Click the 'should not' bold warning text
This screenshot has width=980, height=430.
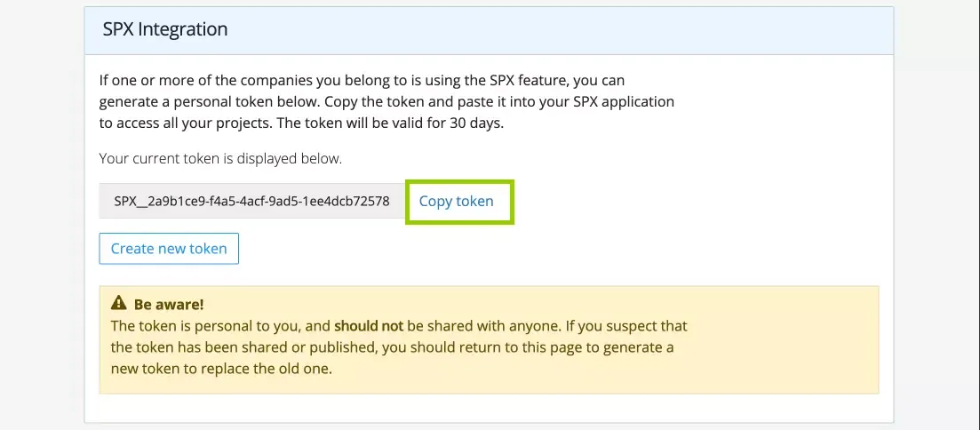click(369, 326)
